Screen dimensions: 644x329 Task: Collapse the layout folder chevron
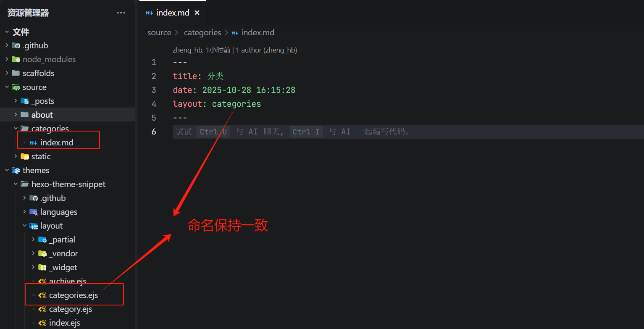tap(24, 226)
